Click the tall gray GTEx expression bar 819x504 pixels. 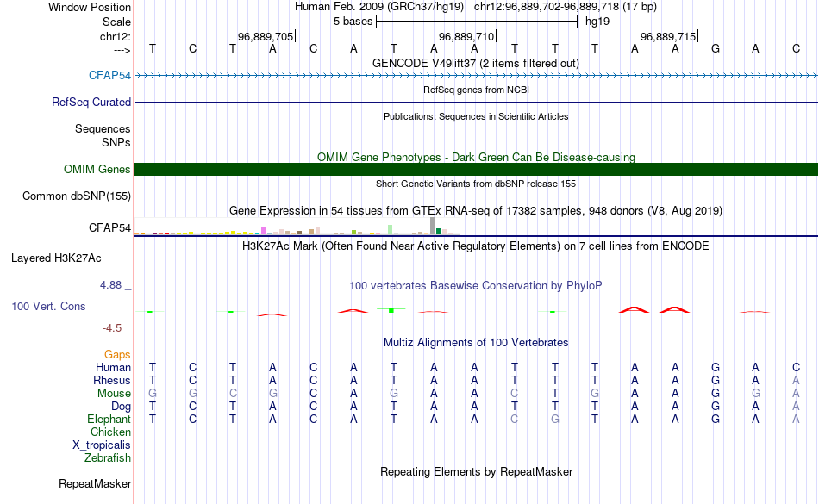432,226
